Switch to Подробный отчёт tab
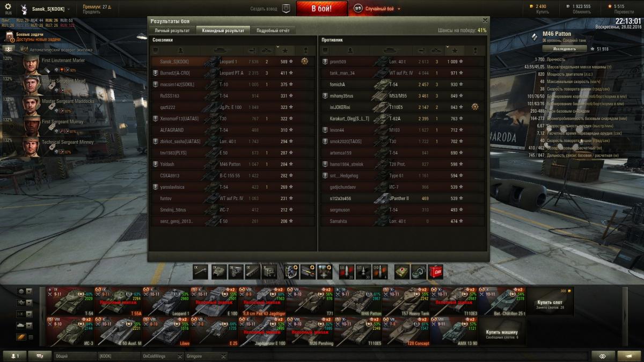Screen dimensions: 644x362 (273, 31)
